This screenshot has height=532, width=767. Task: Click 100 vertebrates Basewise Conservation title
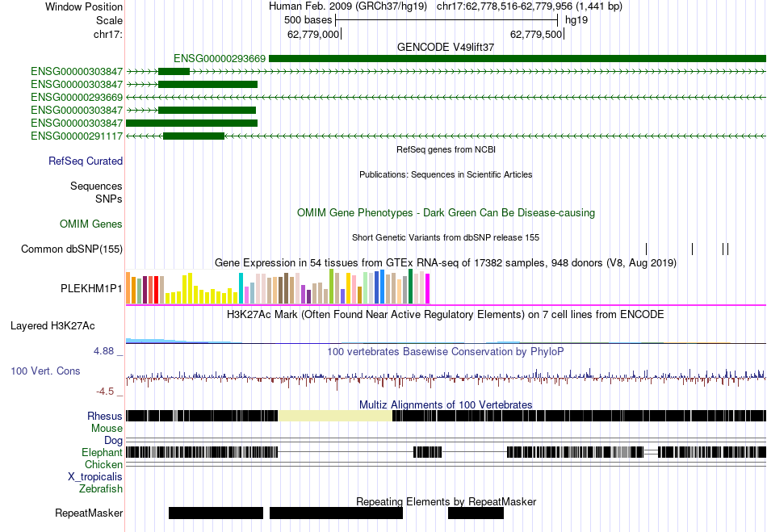coord(446,351)
